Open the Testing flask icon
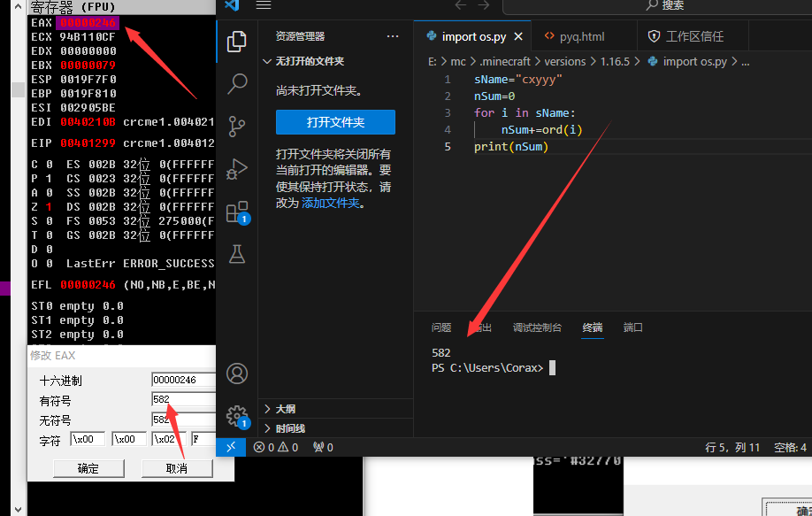This screenshot has height=516, width=812. [237, 254]
